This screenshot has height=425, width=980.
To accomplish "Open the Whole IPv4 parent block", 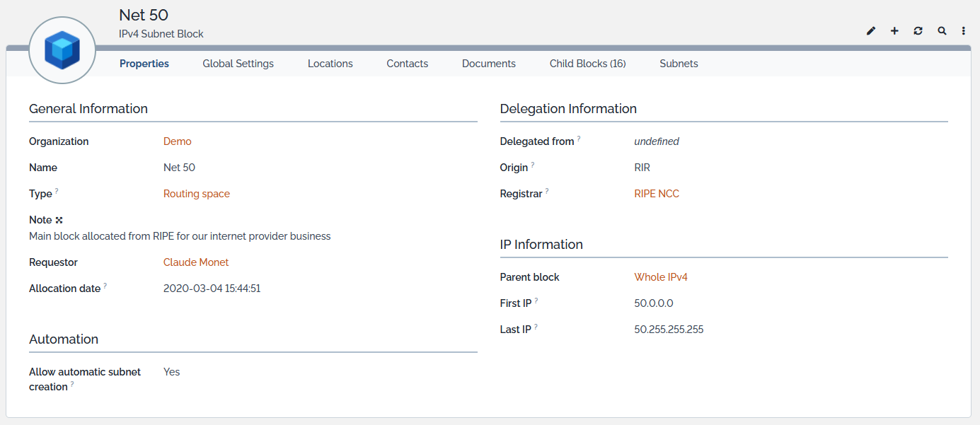I will pyautogui.click(x=661, y=277).
